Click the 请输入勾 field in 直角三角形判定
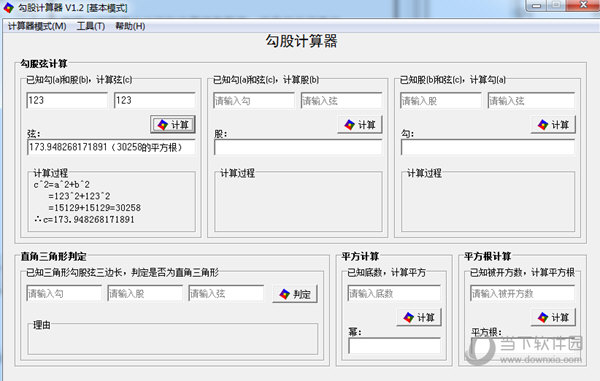 point(64,293)
